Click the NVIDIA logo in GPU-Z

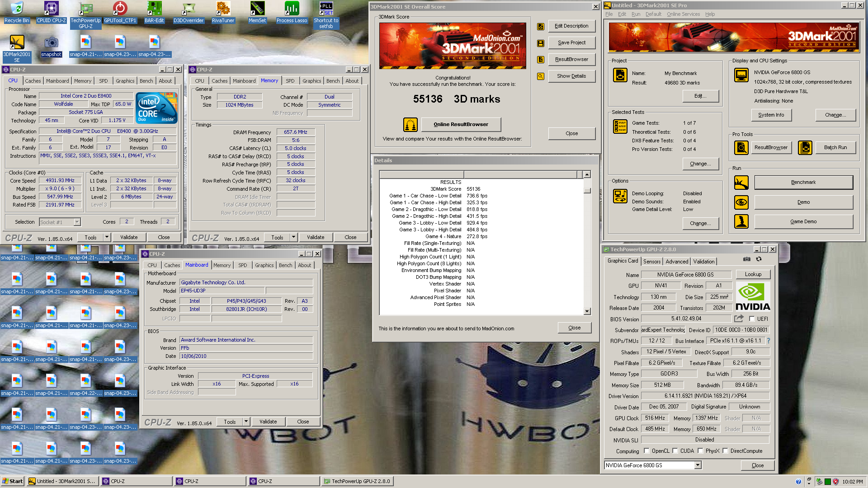[x=753, y=296]
